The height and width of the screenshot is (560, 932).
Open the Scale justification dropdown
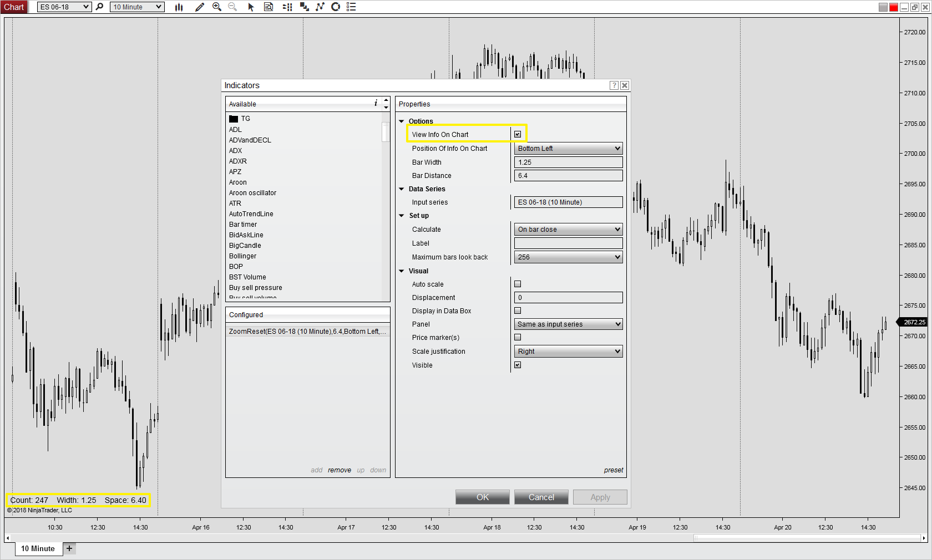coord(569,352)
